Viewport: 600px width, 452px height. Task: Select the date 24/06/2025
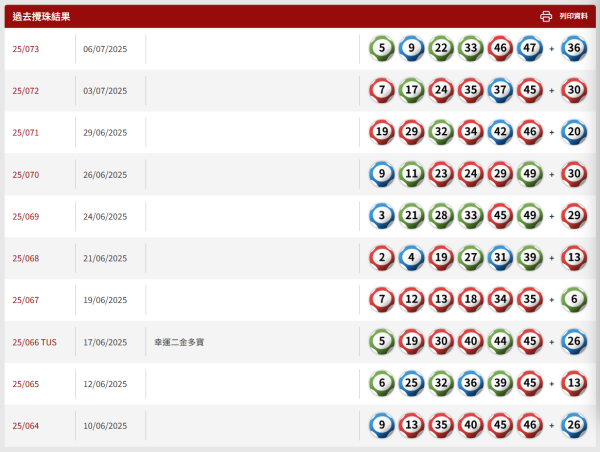click(x=105, y=217)
